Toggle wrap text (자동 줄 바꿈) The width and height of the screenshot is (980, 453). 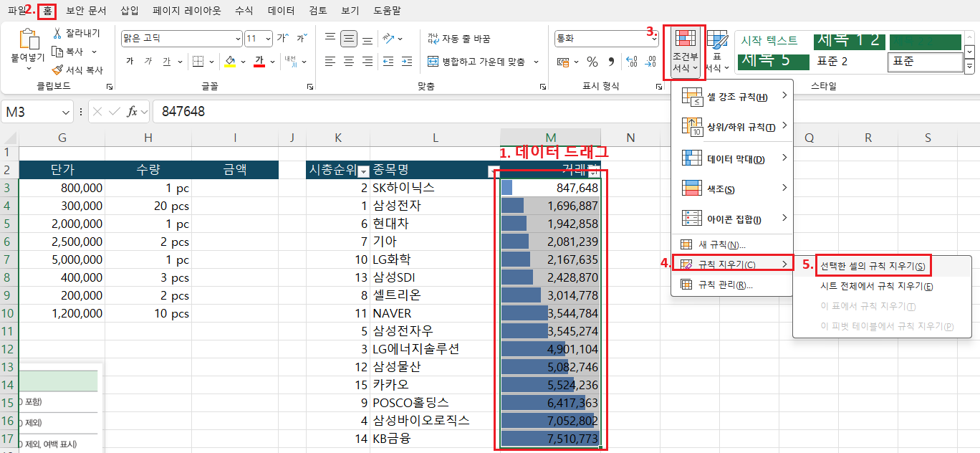pyautogui.click(x=459, y=39)
